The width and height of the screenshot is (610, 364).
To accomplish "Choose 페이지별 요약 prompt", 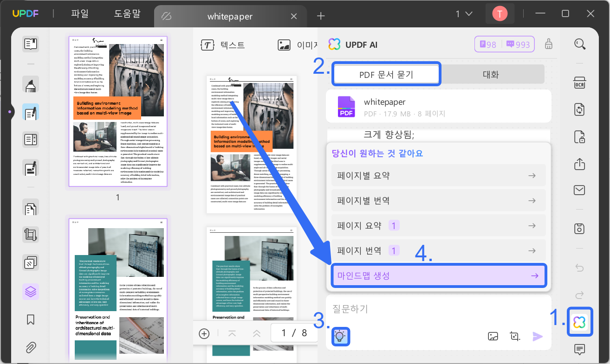I will tap(439, 176).
